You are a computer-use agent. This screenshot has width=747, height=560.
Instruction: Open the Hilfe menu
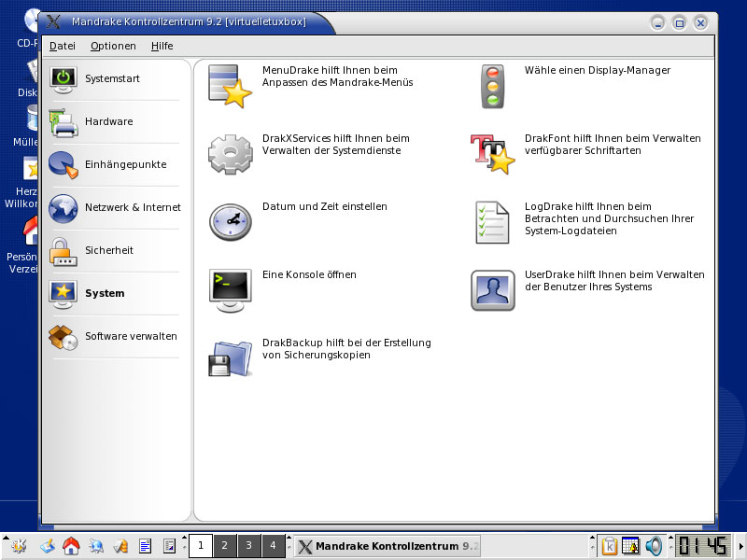pyautogui.click(x=162, y=46)
